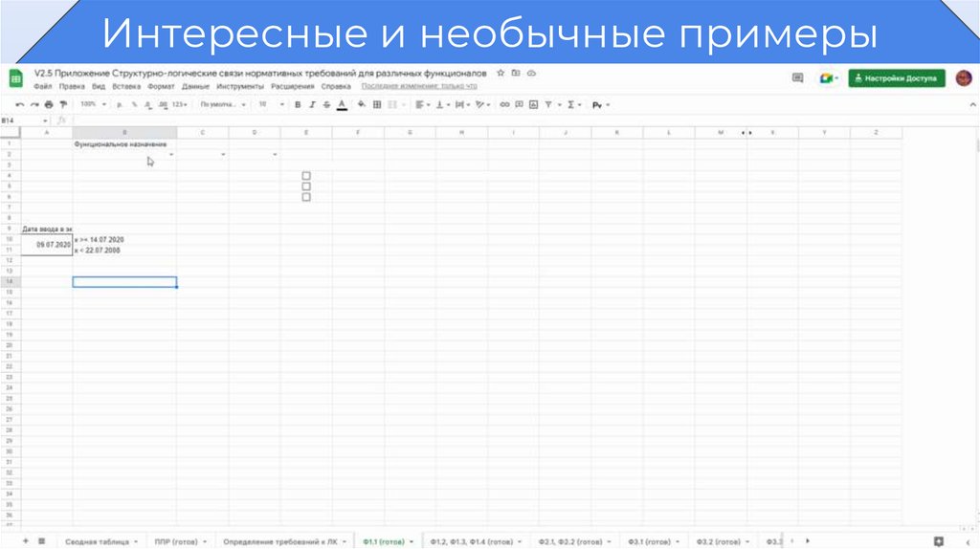
Task: Undo the last action
Action: [20, 105]
